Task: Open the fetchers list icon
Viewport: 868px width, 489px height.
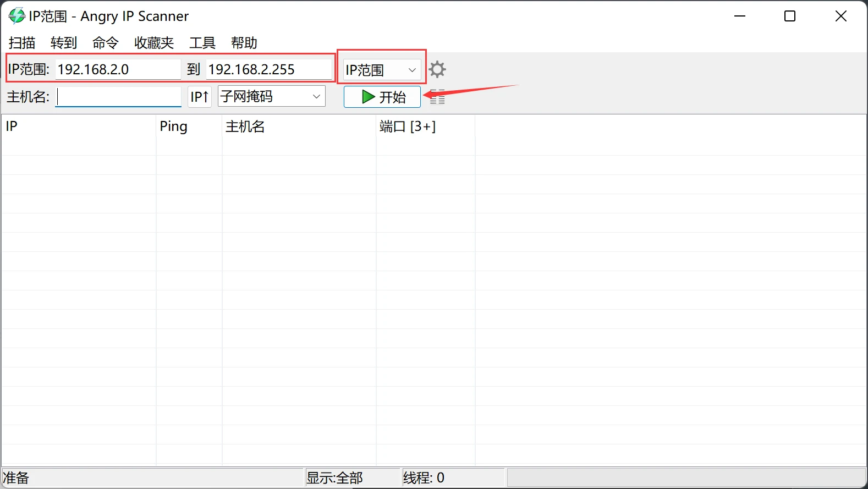Action: pos(437,97)
